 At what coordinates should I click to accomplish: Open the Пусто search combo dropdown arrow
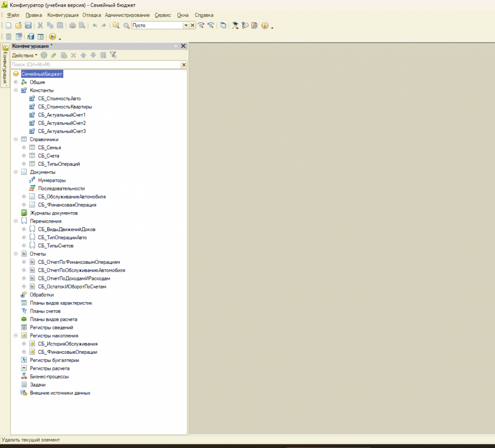click(x=186, y=25)
